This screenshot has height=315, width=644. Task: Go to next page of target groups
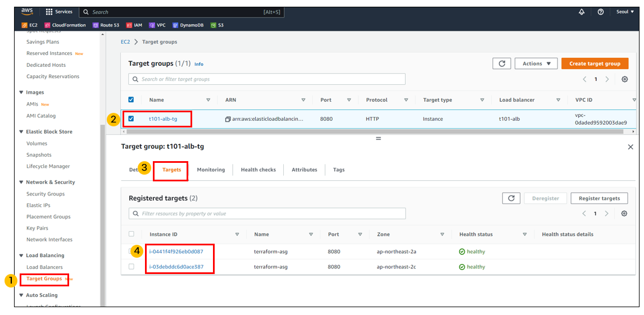tap(607, 79)
